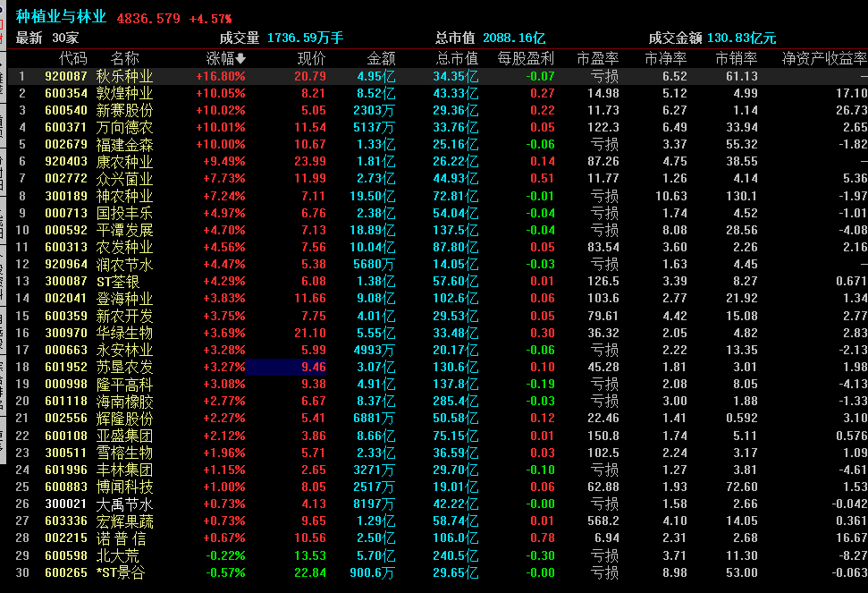Select stock 丰林集团
Viewport: 868px width, 593px height.
click(x=124, y=470)
